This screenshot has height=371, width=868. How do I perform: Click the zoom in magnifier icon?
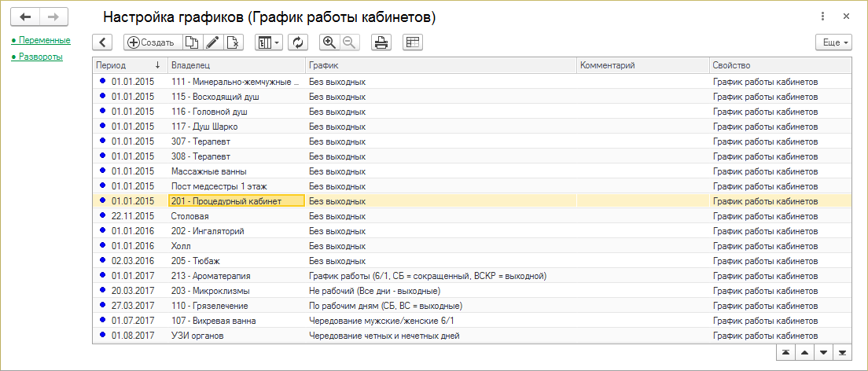330,42
